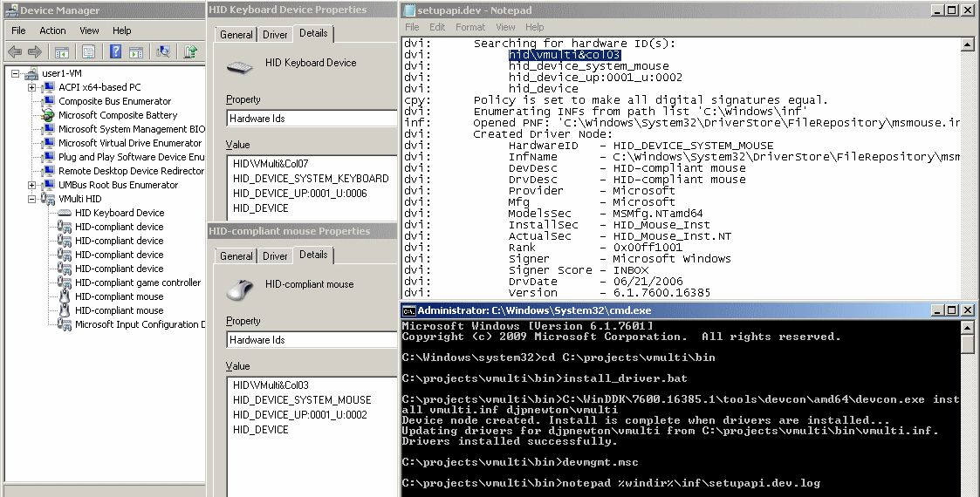Screen dimensions: 980x497
Task: Open Device Manager Help menu
Action: coord(122,31)
